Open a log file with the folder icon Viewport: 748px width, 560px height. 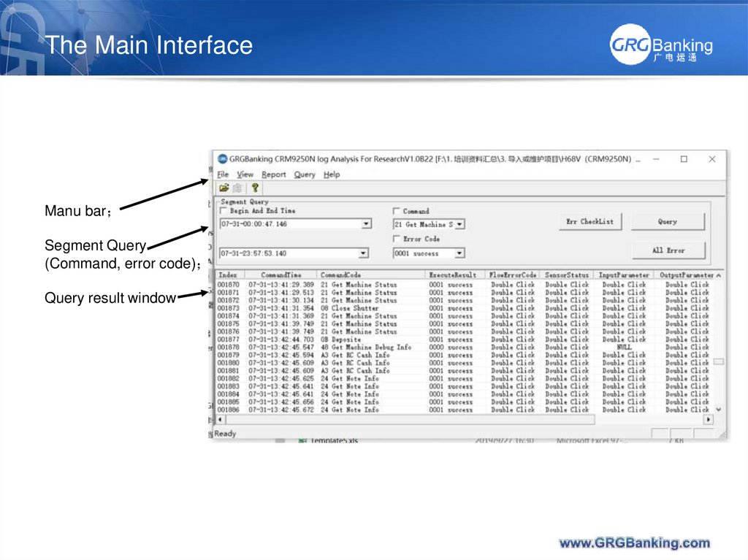[223, 188]
